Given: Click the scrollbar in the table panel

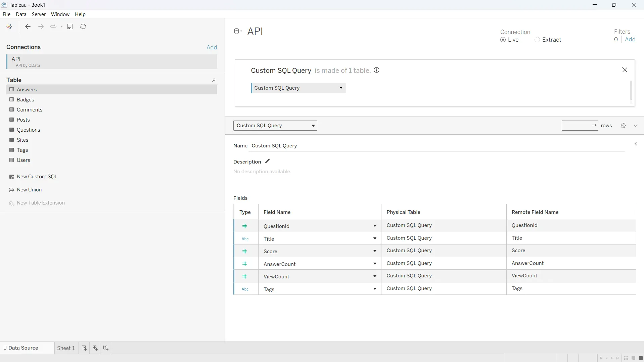Looking at the screenshot, I should [x=631, y=90].
